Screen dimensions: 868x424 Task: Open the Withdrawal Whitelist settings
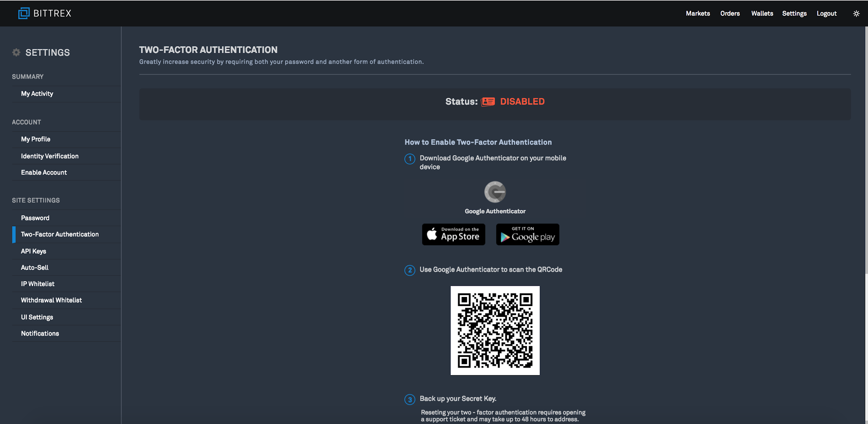click(x=51, y=300)
